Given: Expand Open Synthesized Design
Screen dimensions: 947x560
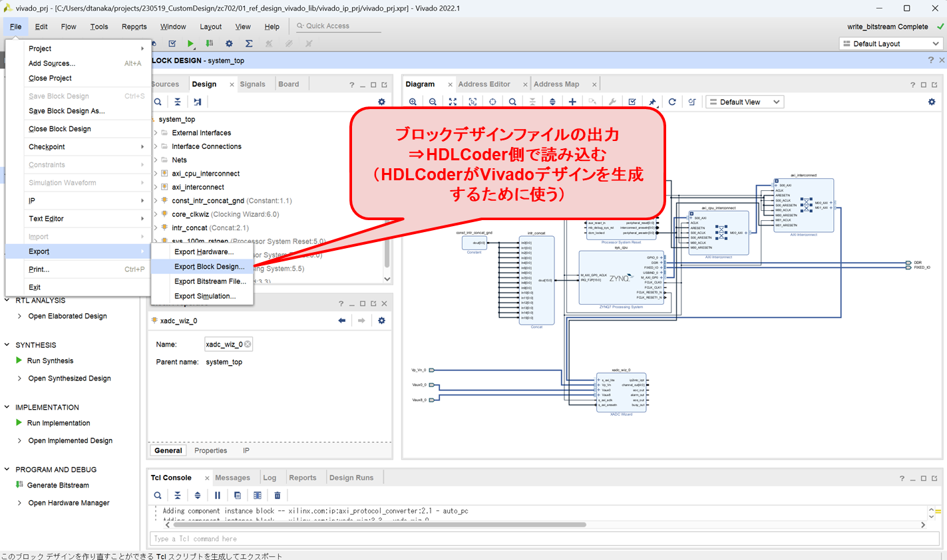Looking at the screenshot, I should pos(19,378).
